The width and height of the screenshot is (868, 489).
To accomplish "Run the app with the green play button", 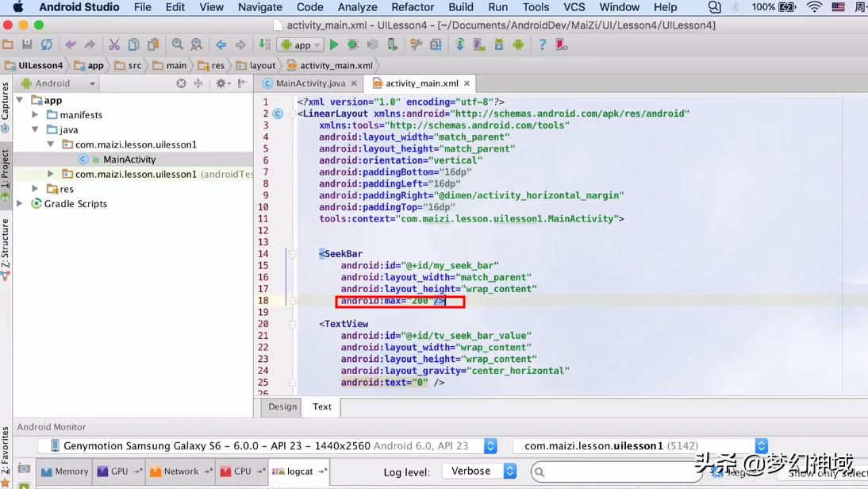I will click(x=334, y=45).
